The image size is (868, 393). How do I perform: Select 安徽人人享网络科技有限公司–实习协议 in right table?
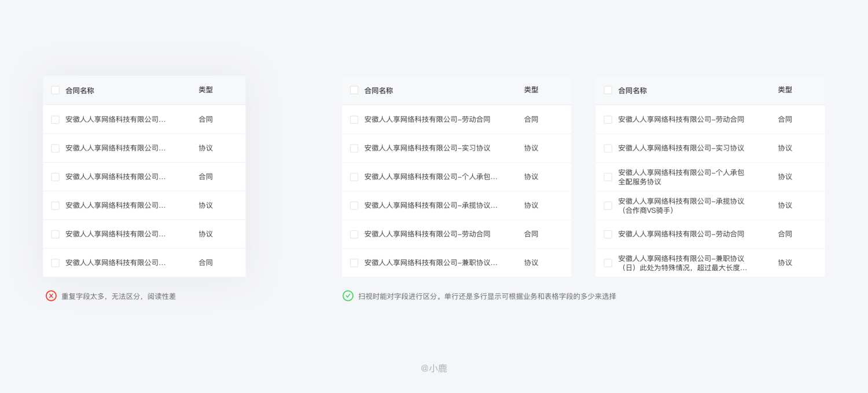click(x=681, y=148)
